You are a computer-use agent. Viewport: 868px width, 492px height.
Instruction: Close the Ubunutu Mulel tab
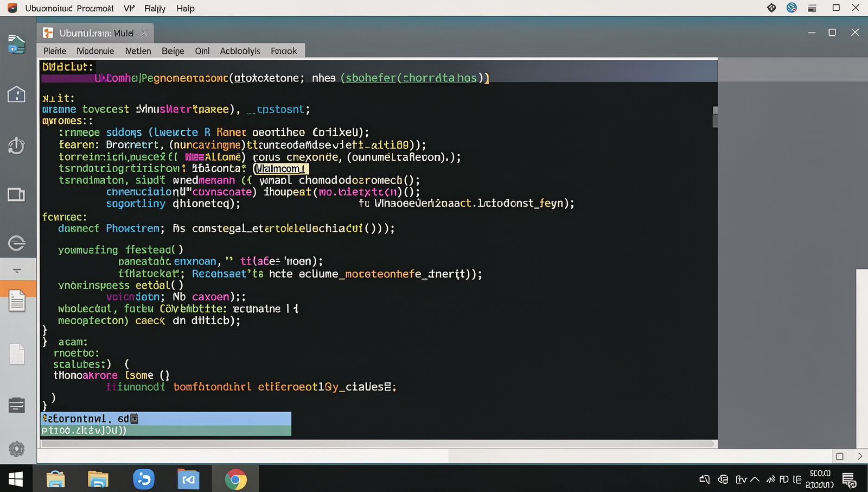(x=144, y=33)
